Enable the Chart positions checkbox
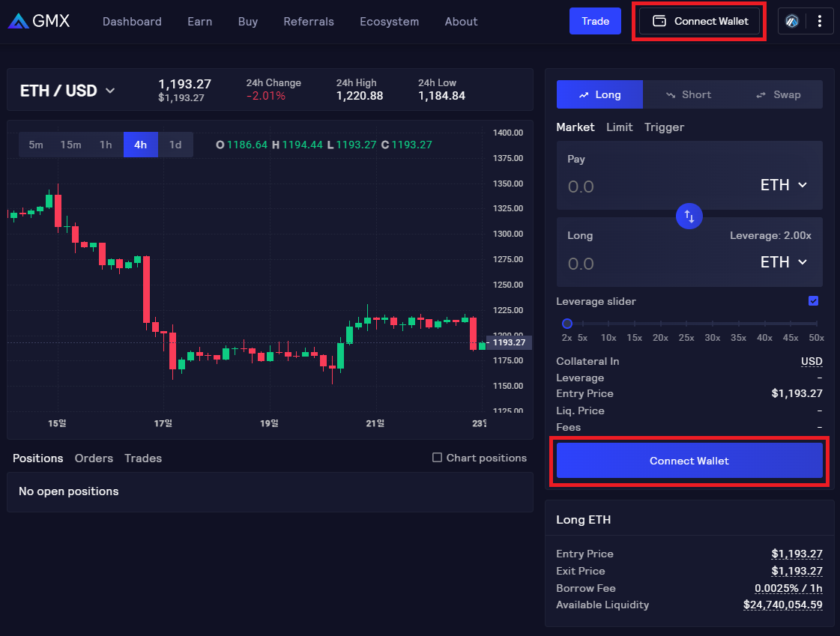The image size is (840, 636). (437, 457)
